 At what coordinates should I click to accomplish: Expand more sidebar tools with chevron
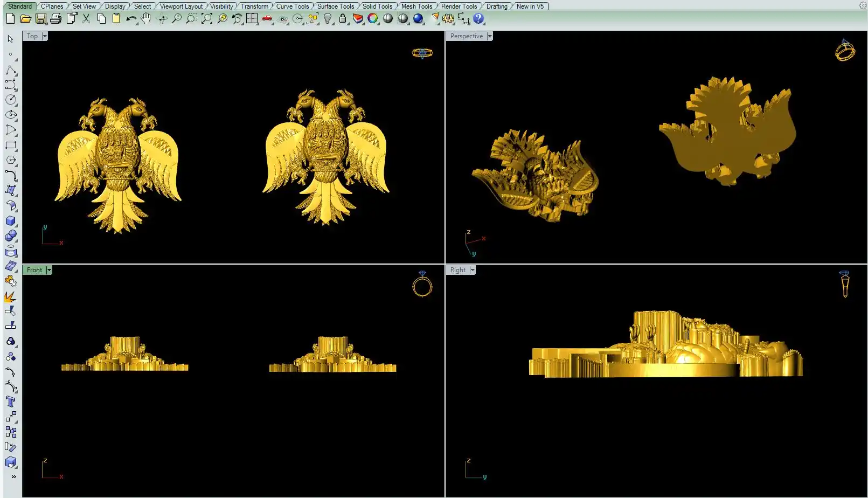coord(13,476)
